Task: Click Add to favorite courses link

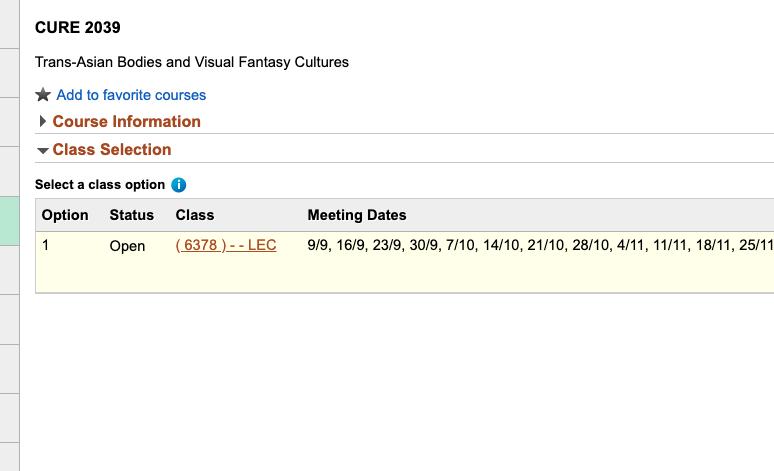Action: pyautogui.click(x=131, y=95)
